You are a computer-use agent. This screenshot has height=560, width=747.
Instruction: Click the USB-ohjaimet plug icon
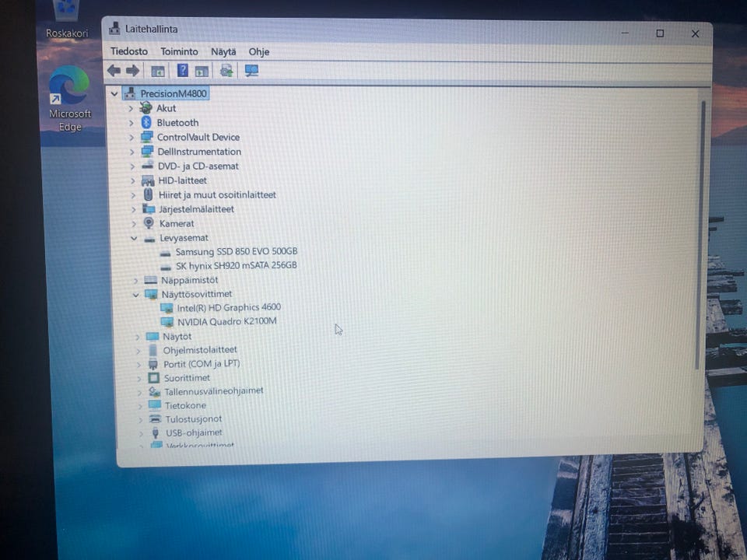(x=156, y=432)
